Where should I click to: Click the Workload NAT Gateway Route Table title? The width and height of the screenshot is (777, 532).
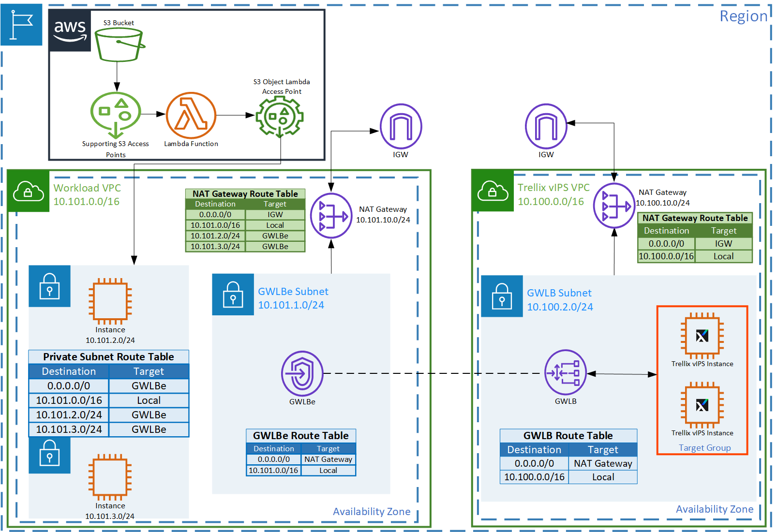tap(245, 194)
